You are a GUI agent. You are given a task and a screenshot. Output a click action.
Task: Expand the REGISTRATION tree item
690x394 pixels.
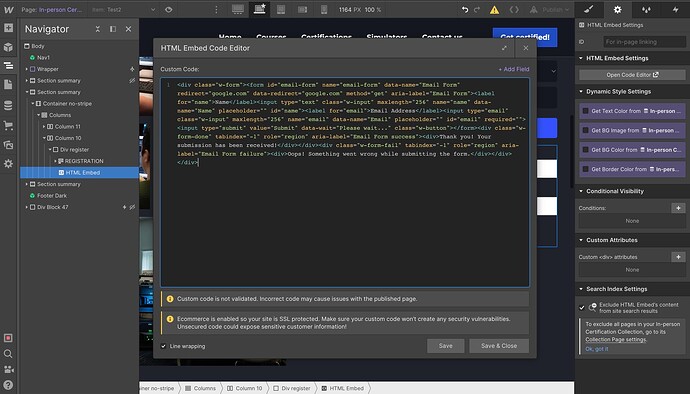coord(55,161)
